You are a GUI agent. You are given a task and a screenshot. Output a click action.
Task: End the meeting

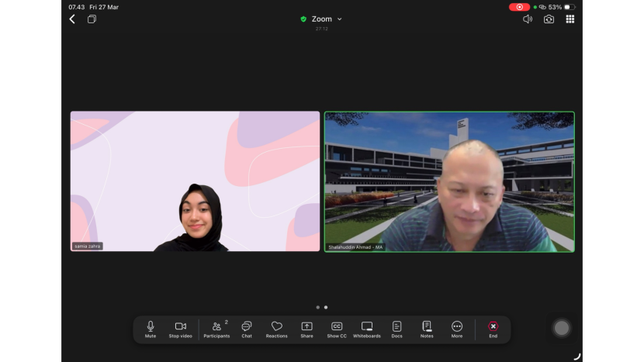493,329
